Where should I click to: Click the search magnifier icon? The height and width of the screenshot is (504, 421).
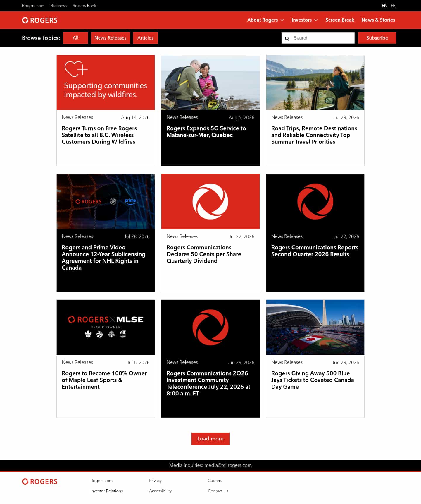(x=287, y=38)
